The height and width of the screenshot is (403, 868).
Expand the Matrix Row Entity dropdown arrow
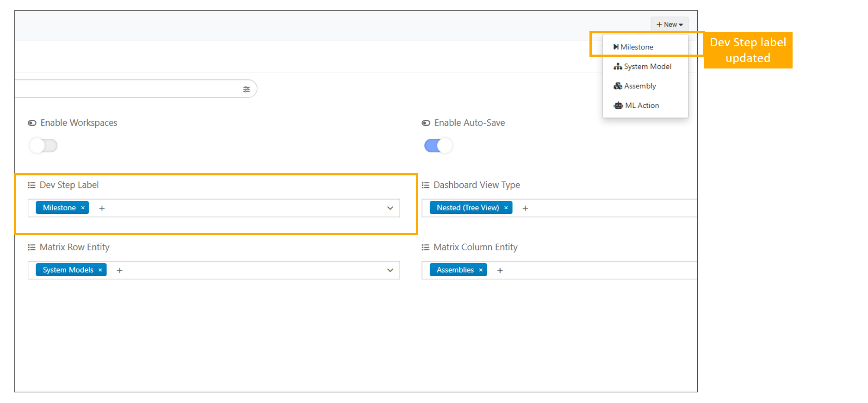click(x=390, y=270)
